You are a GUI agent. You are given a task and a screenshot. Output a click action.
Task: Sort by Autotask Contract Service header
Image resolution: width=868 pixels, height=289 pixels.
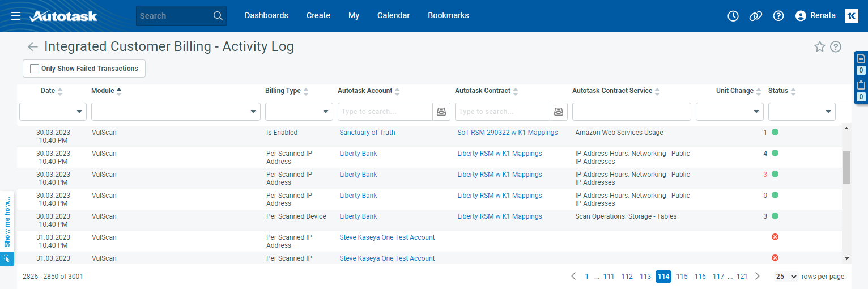[x=616, y=91]
